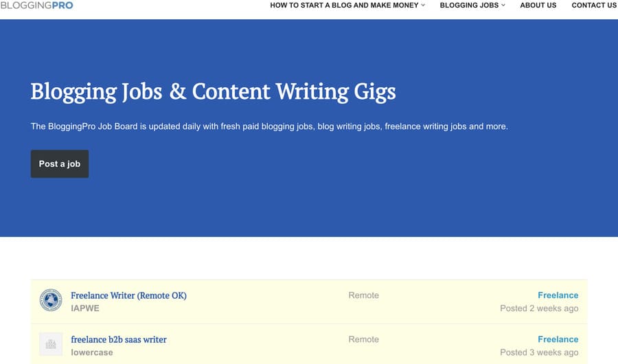Open the freelance b2b saas writer listing
The width and height of the screenshot is (618, 364).
click(x=119, y=339)
